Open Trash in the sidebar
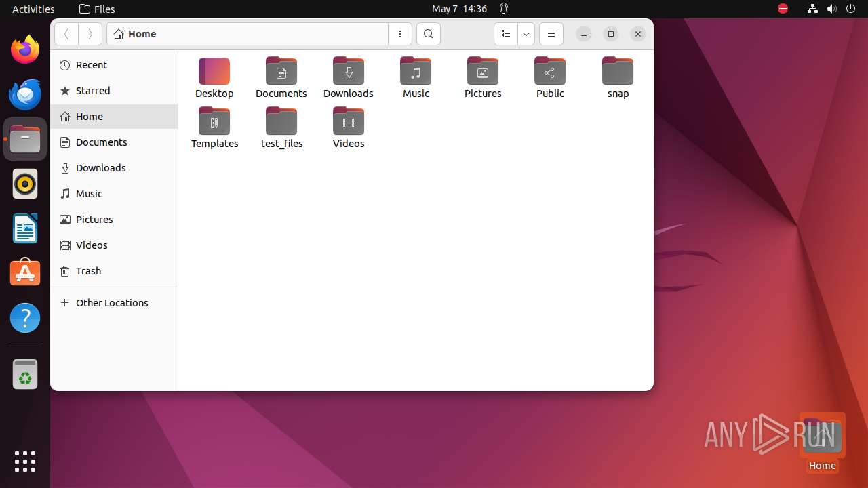 114,271
